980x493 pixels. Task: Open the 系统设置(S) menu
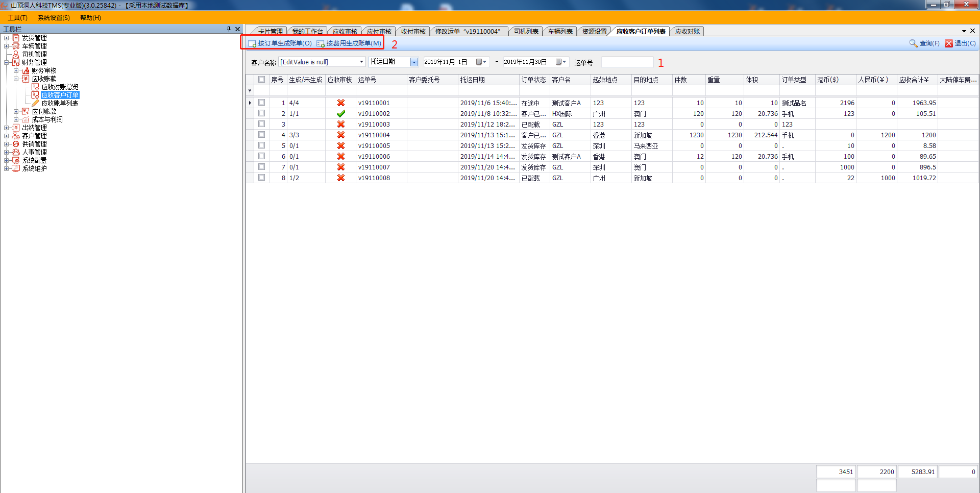click(x=54, y=18)
